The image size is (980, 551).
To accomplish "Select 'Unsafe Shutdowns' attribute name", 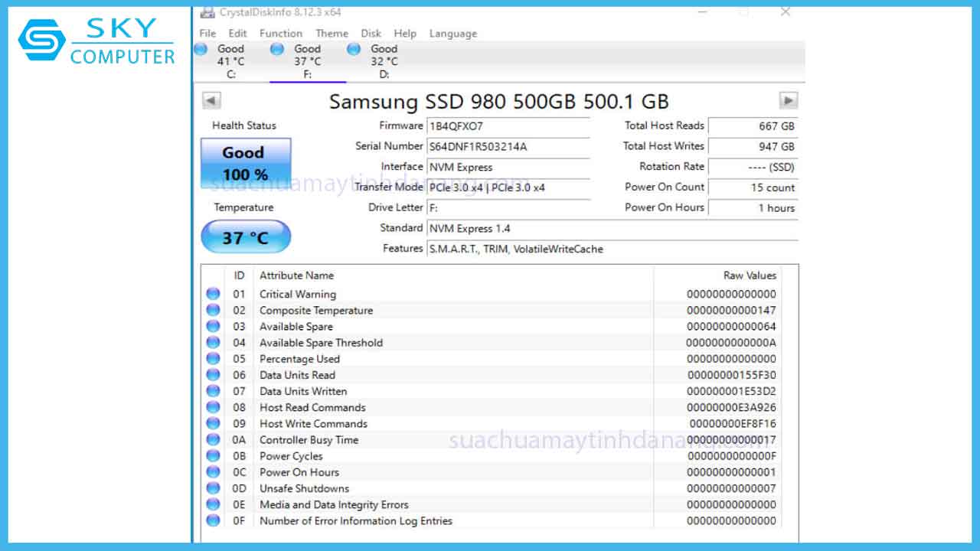I will [304, 488].
